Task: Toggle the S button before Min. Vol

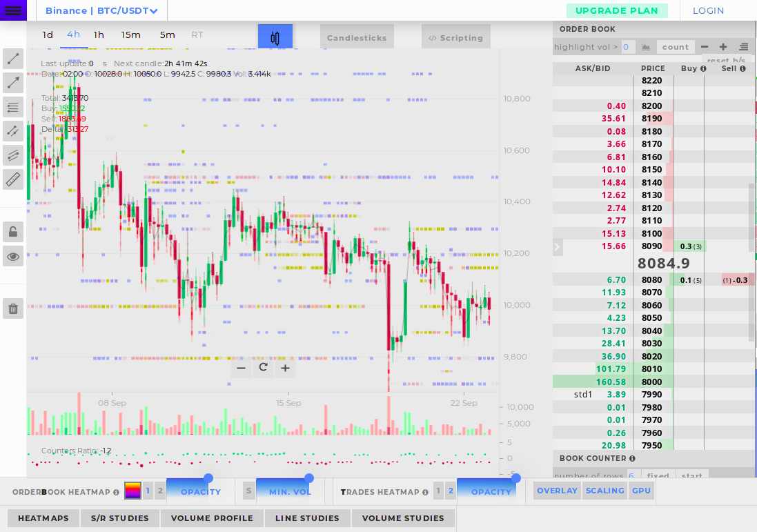Action: tap(248, 491)
